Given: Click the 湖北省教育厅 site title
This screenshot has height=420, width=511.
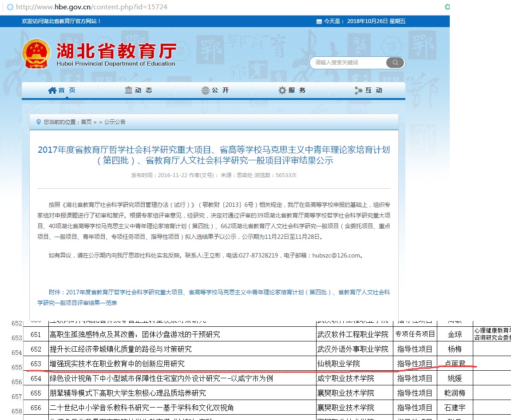Looking at the screenshot, I should point(116,51).
